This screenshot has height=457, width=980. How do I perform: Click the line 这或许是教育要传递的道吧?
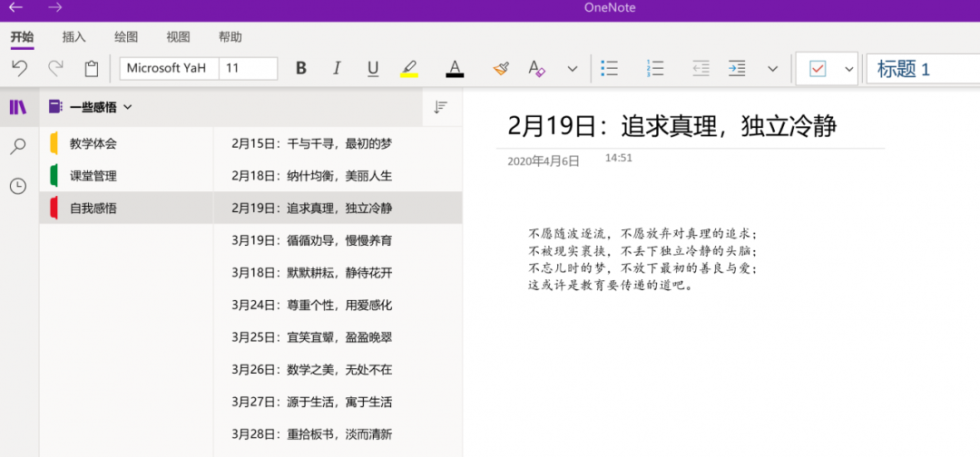(x=610, y=287)
